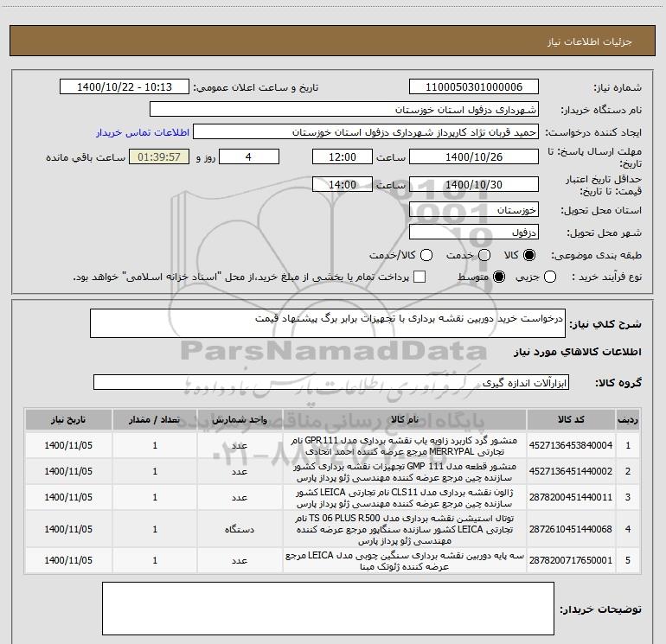The image size is (666, 644).
Task: Click the quantity cell of row 3
Action: click(155, 497)
